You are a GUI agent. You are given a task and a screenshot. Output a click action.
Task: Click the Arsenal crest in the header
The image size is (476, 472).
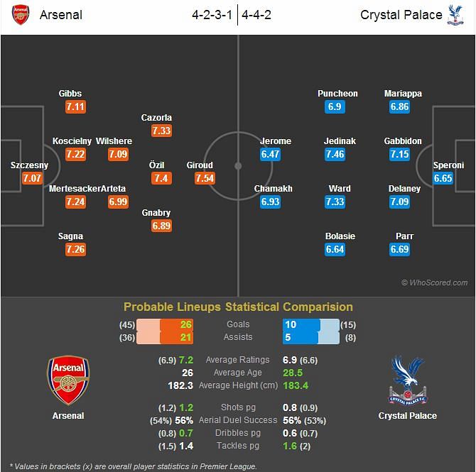tap(21, 15)
